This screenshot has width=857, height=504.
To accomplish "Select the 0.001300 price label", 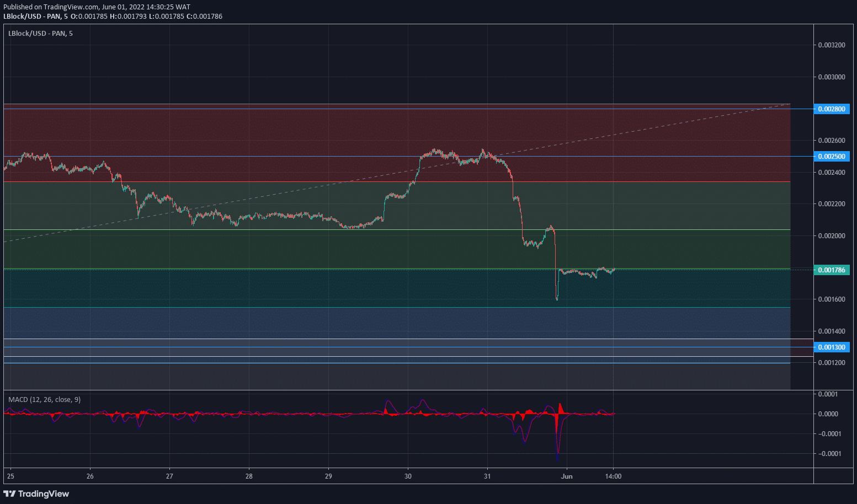I will (x=832, y=347).
